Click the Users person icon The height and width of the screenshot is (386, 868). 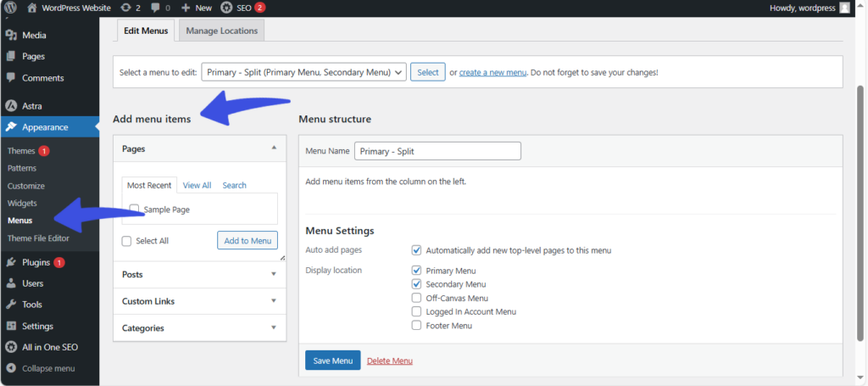(x=10, y=283)
